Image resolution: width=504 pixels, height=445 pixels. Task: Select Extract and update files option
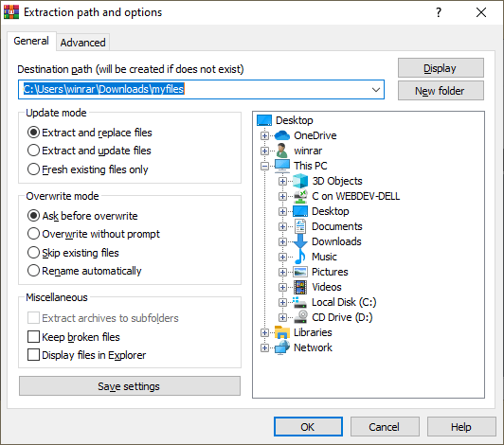[89, 151]
